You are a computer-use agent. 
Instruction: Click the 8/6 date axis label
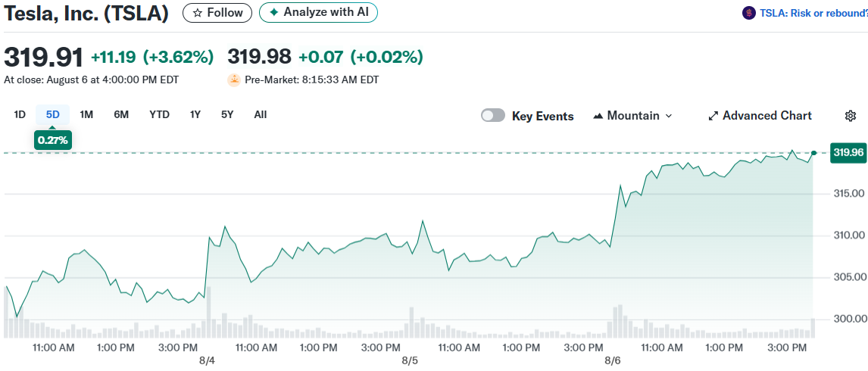tap(613, 360)
